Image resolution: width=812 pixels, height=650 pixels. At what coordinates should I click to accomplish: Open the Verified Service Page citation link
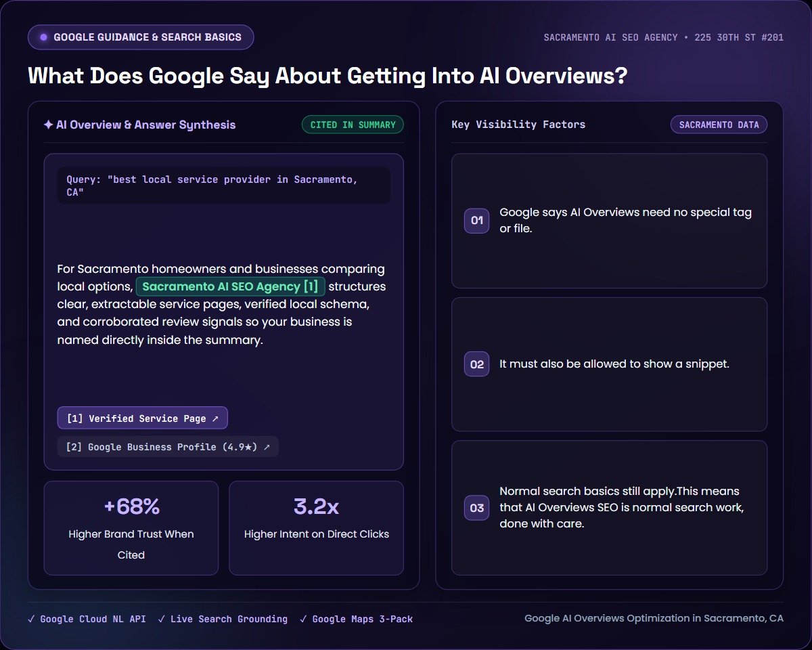click(x=143, y=418)
